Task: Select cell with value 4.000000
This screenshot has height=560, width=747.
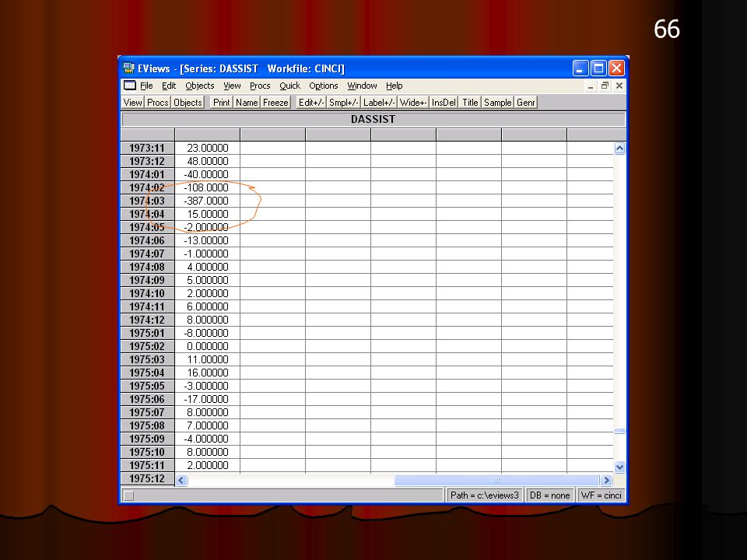Action: 207,267
